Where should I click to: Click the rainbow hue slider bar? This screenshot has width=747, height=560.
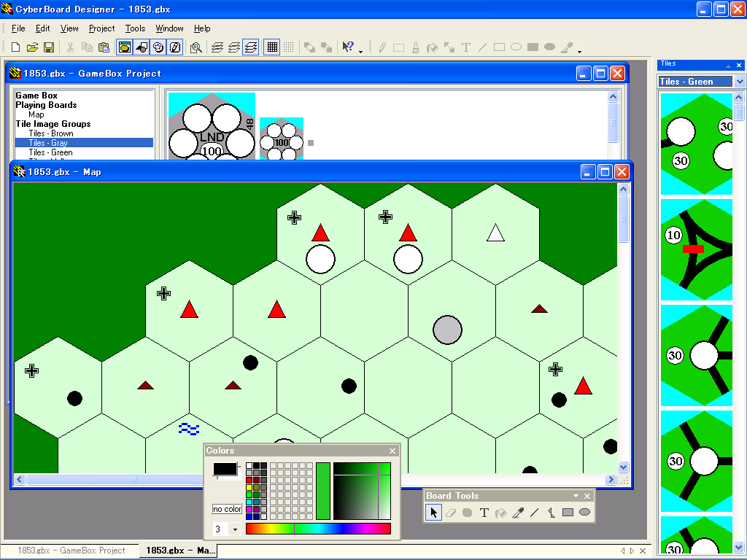pyautogui.click(x=318, y=529)
